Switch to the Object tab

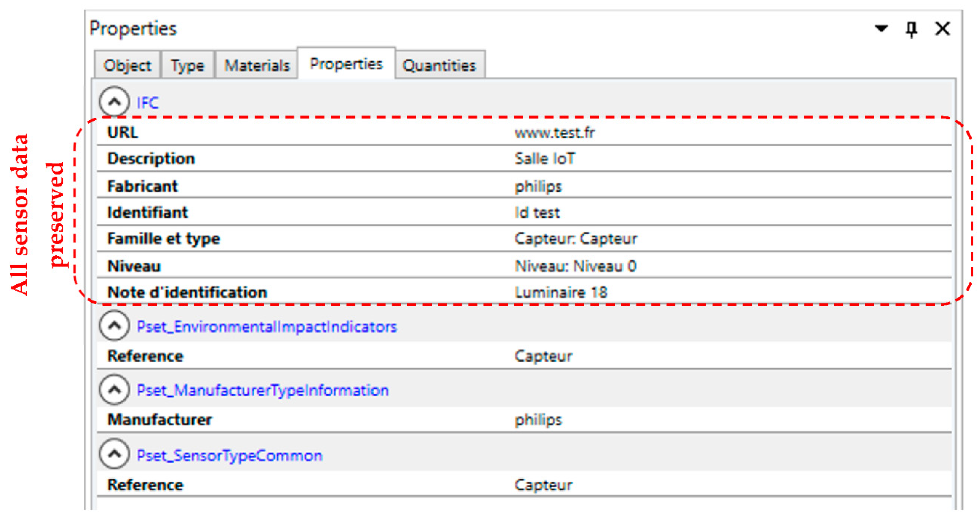pos(127,66)
